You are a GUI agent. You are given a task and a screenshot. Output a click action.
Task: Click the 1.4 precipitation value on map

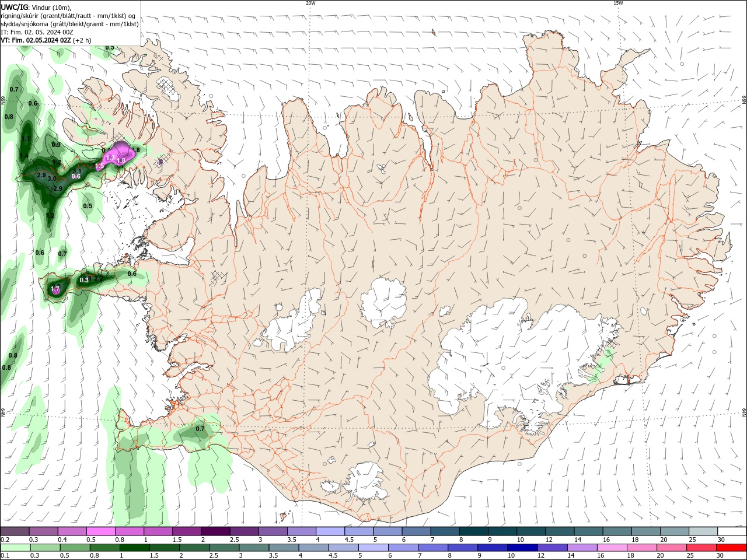click(x=24, y=156)
